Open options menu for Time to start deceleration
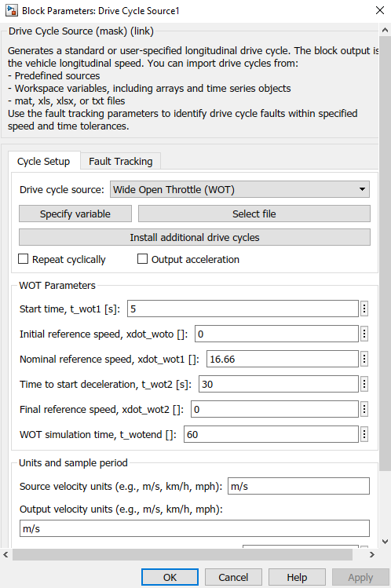Viewport: 391px width, 588px height. pos(364,384)
